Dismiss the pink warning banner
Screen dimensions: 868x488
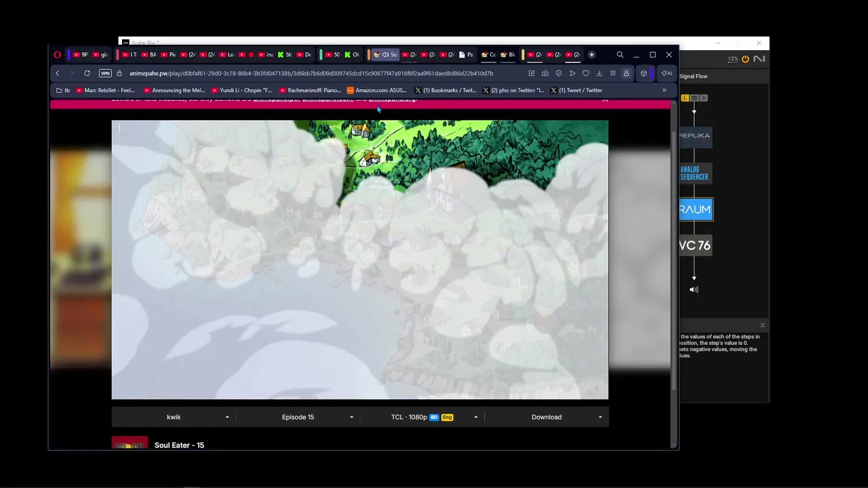click(x=605, y=100)
